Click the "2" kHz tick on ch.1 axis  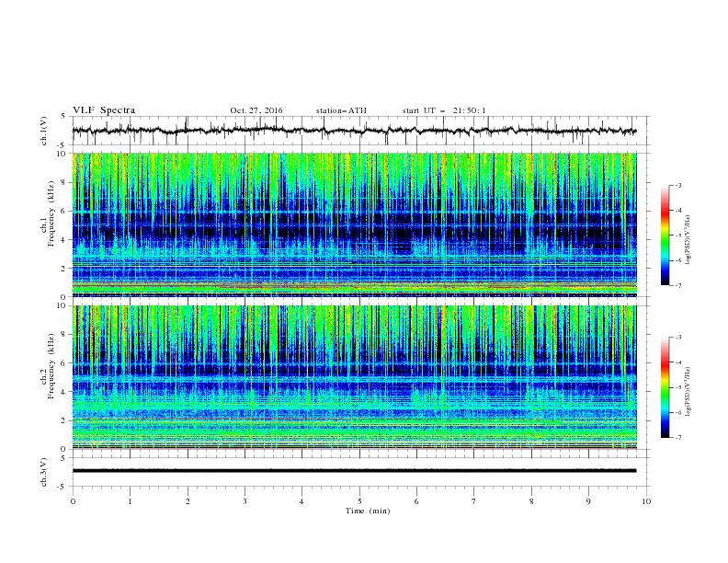point(65,269)
